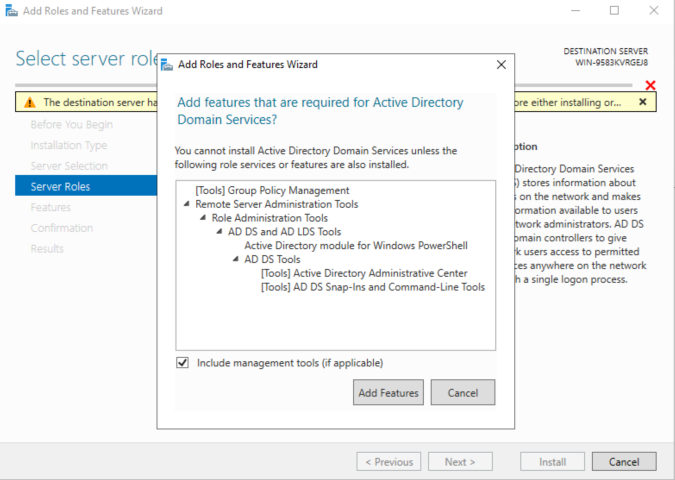Cancel the main Add Roles wizard

[x=624, y=461]
